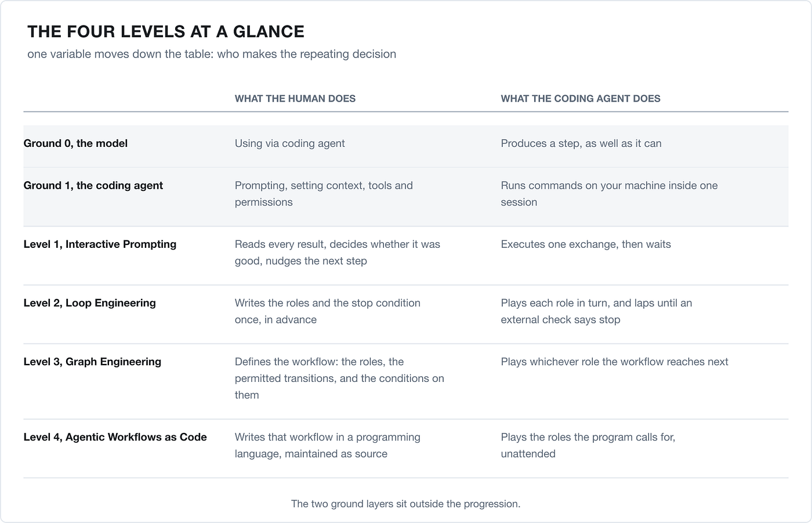Viewport: 812px width, 523px height.
Task: Select the 'Produces a step, as well as it can' cell
Action: click(581, 143)
